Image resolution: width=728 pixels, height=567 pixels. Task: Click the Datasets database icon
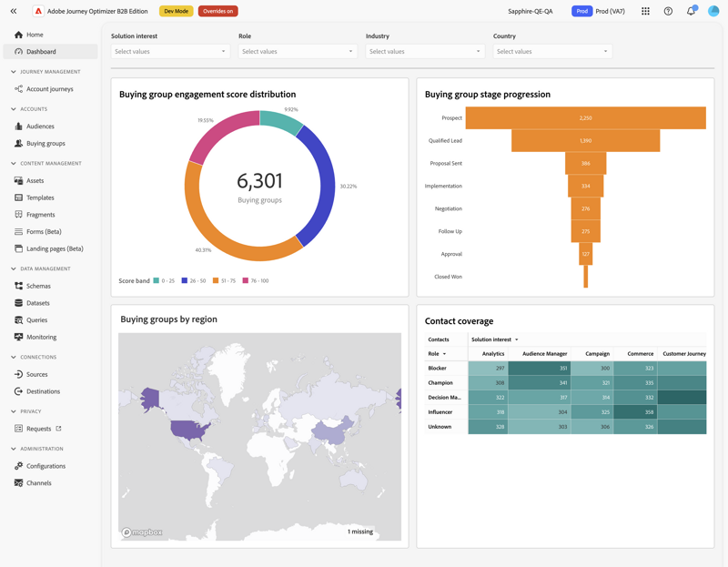pyautogui.click(x=18, y=303)
